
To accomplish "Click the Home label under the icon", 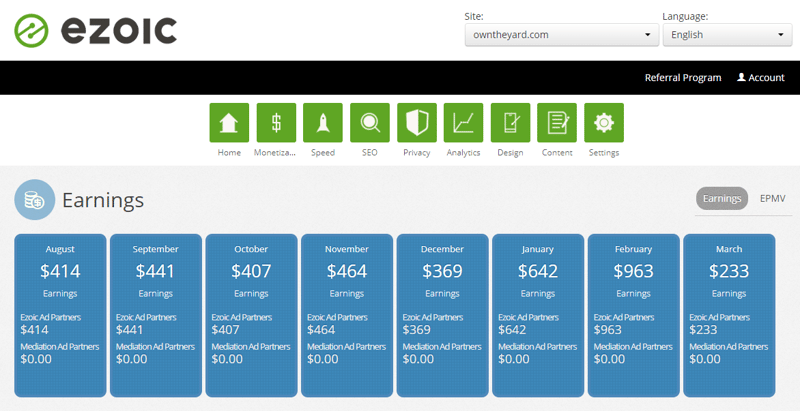I will [x=229, y=152].
